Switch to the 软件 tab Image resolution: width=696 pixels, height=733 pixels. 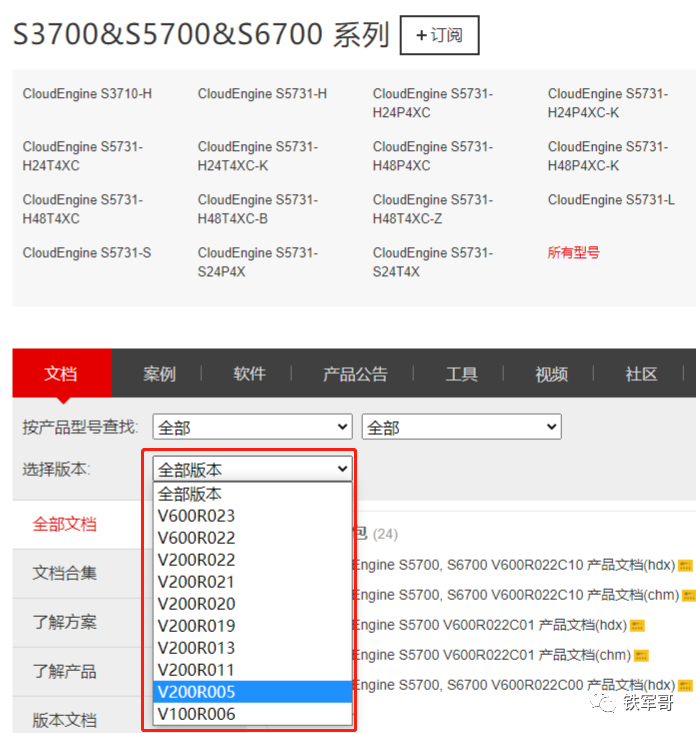(249, 374)
